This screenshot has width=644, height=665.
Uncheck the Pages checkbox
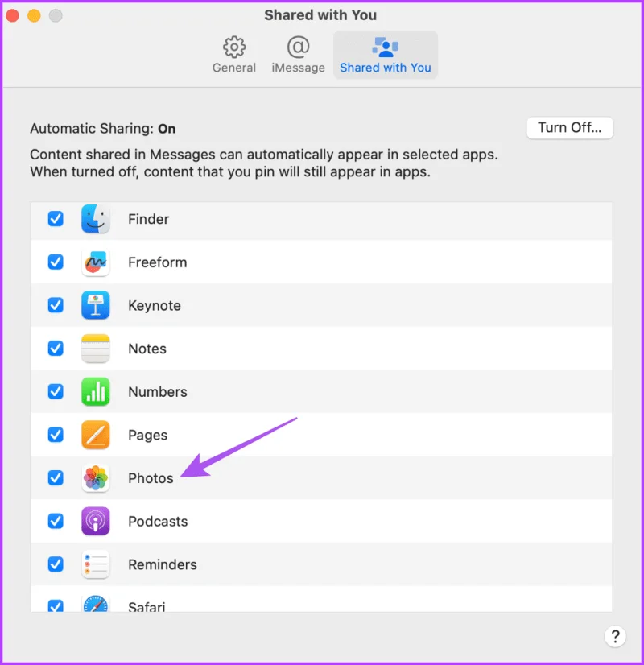56,435
